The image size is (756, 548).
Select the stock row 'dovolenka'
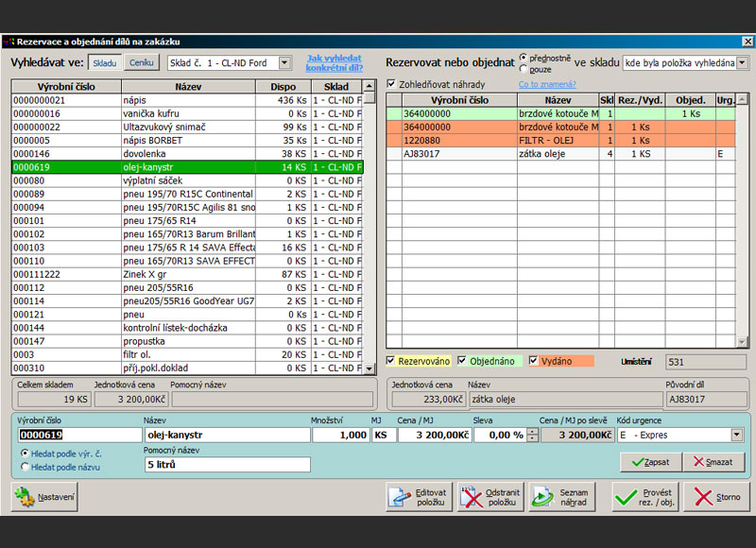(187, 154)
